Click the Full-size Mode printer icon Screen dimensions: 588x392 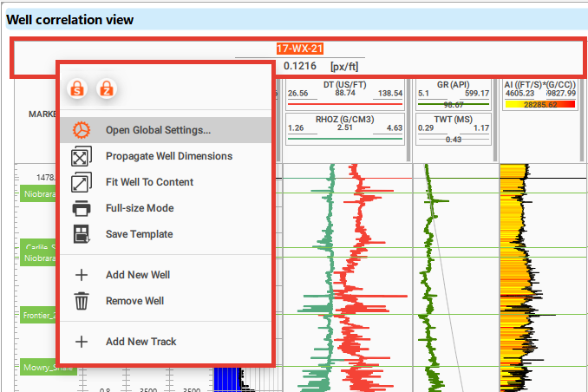[x=82, y=208]
